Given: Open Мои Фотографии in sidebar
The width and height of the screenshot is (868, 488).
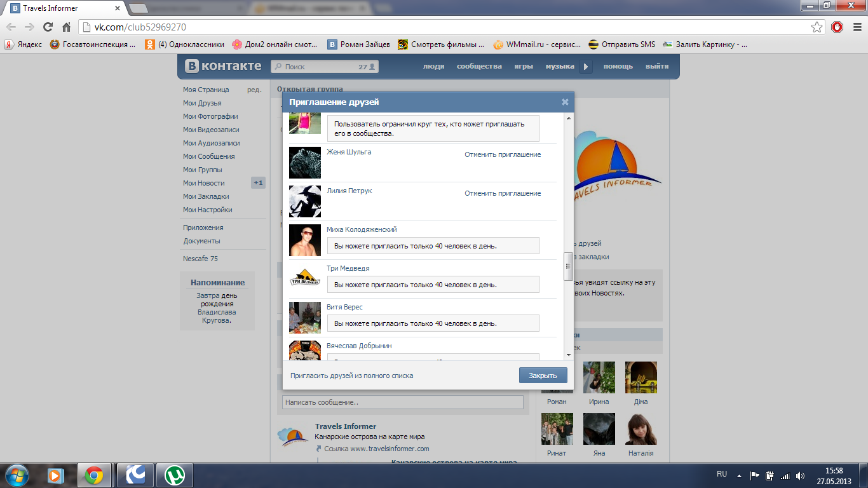Looking at the screenshot, I should pyautogui.click(x=210, y=116).
